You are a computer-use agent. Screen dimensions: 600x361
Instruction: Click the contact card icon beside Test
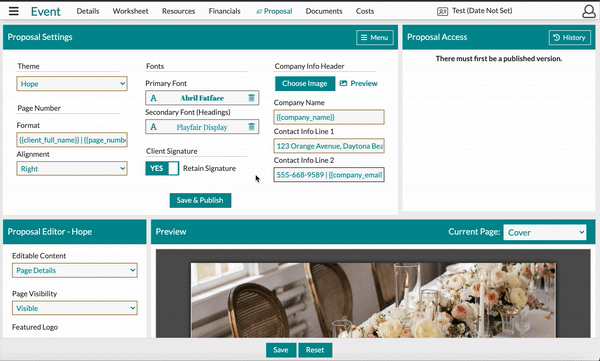(x=442, y=11)
